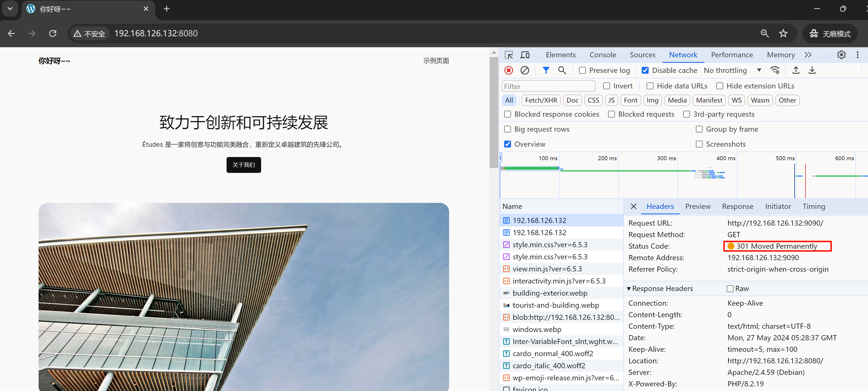The width and height of the screenshot is (868, 391).
Task: Open the inspect element picker tool
Action: click(x=508, y=55)
